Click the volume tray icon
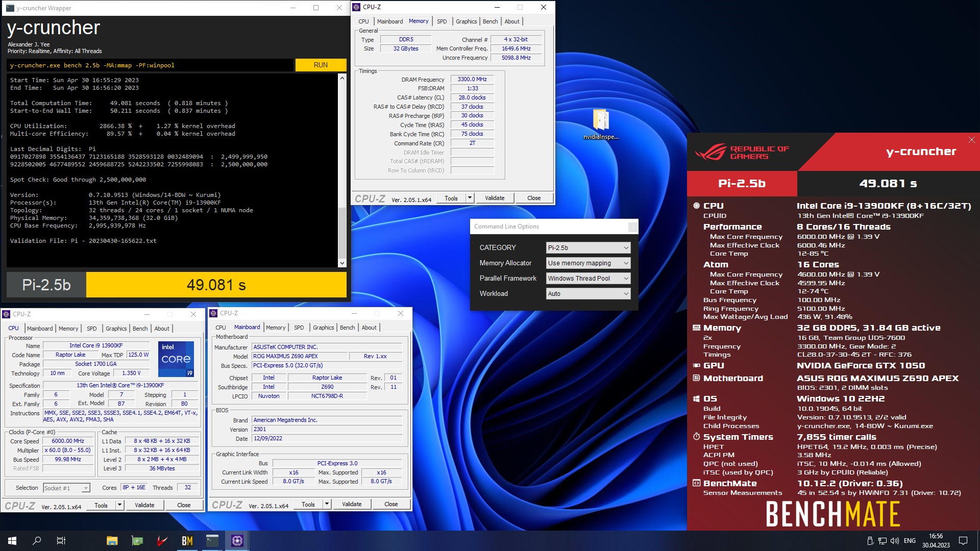Image resolution: width=980 pixels, height=551 pixels. [895, 541]
